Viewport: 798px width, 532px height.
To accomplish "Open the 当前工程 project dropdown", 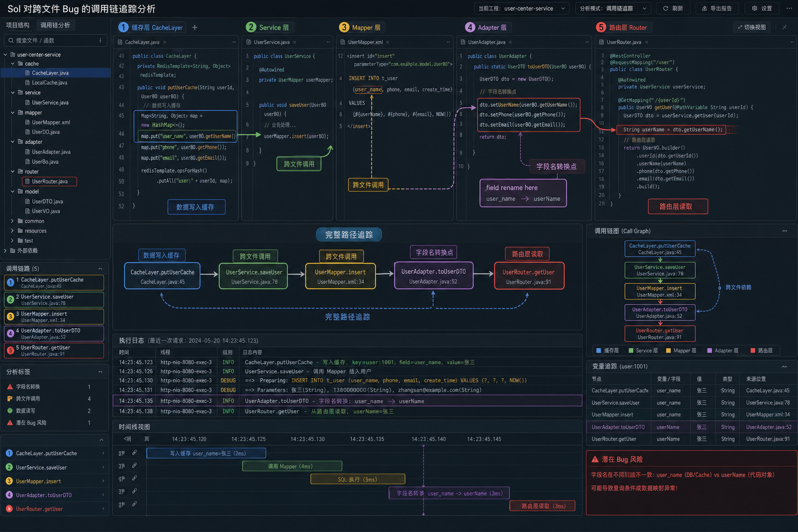I will (x=522, y=8).
